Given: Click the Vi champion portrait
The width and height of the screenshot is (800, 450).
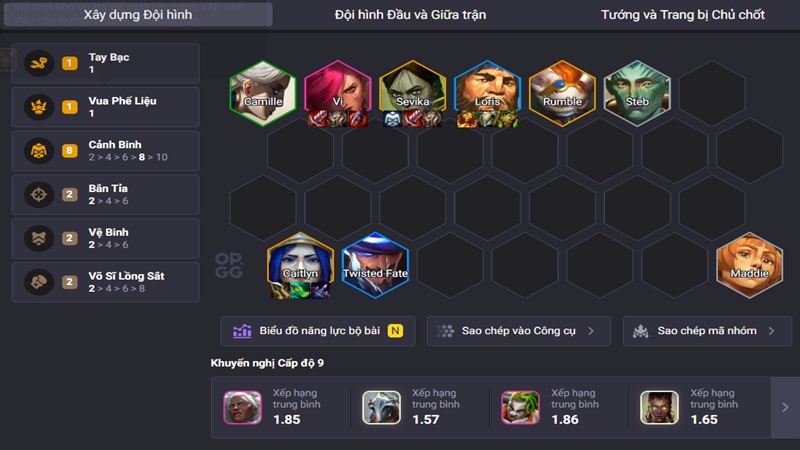Looking at the screenshot, I should (338, 93).
